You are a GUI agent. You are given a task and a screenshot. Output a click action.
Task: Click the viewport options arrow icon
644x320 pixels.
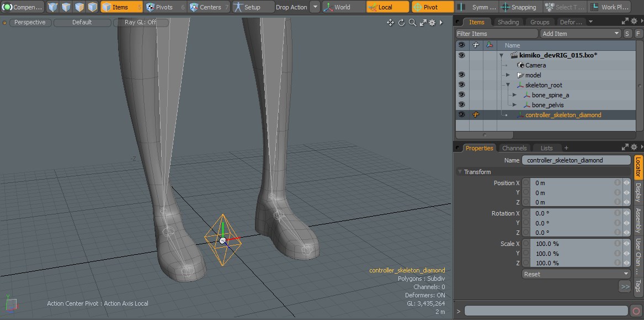coord(441,23)
